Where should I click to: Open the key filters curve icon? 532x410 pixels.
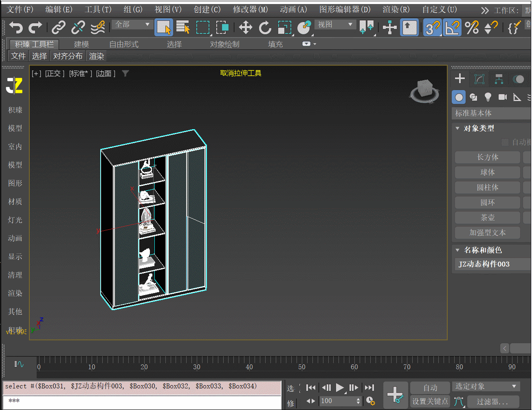point(459,401)
